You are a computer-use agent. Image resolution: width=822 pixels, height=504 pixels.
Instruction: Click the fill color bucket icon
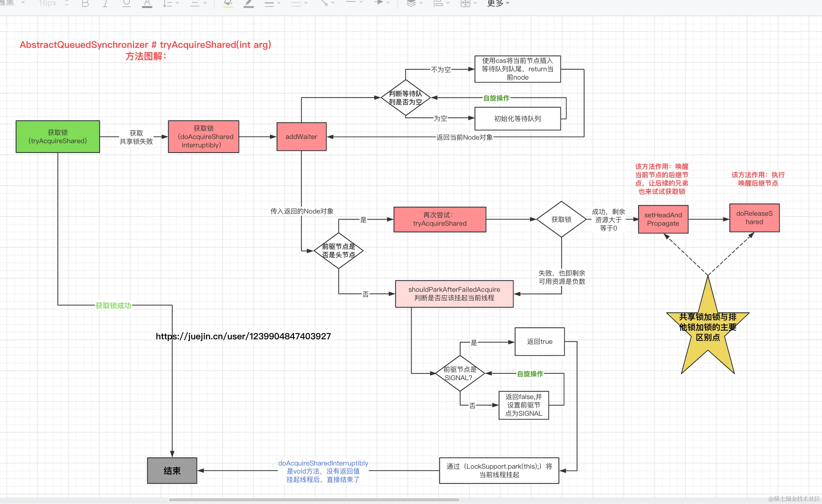(228, 3)
